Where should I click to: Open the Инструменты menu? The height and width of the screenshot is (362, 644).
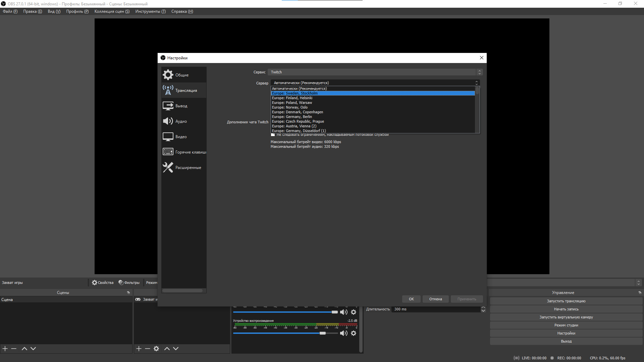[151, 11]
